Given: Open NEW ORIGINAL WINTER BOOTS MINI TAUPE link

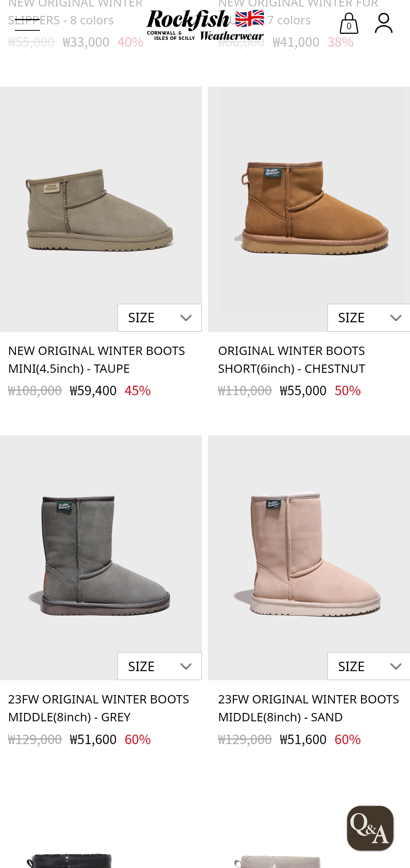Looking at the screenshot, I should click(96, 360).
